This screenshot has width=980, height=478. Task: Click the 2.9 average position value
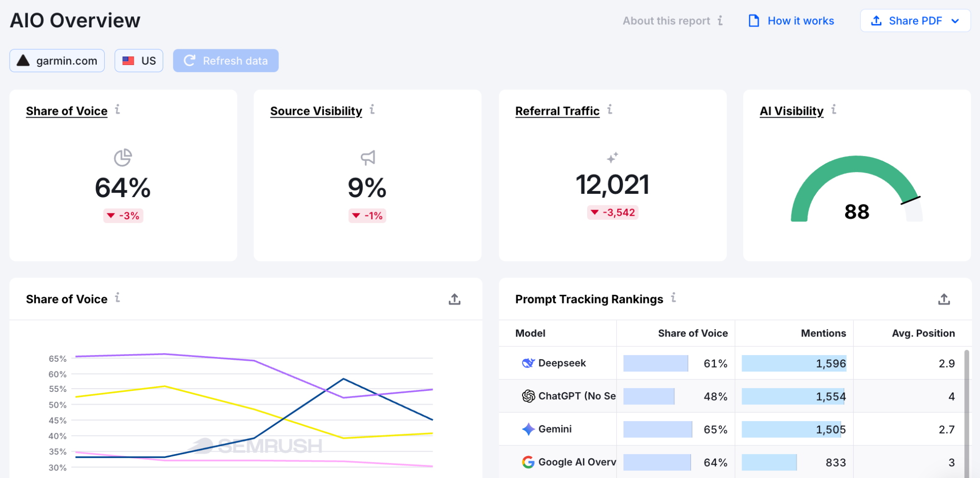[947, 364]
